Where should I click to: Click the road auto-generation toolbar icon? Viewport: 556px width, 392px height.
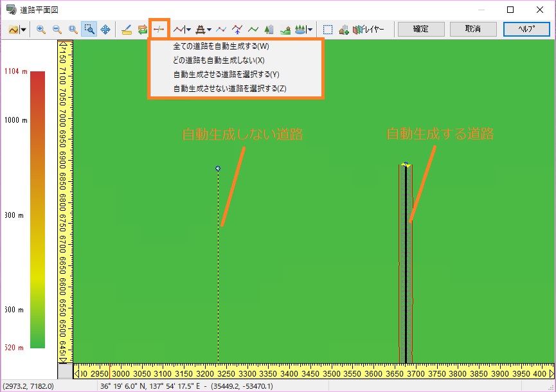coord(159,29)
